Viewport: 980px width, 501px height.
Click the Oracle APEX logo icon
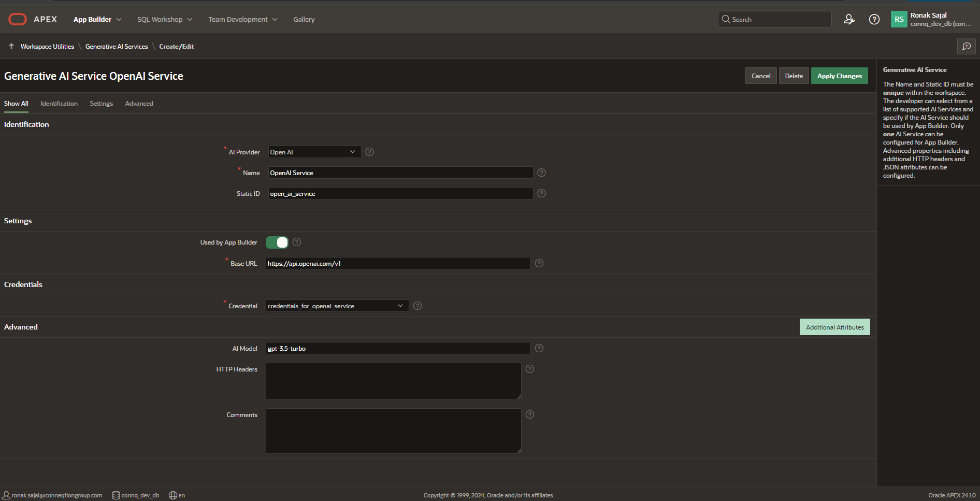pos(18,19)
